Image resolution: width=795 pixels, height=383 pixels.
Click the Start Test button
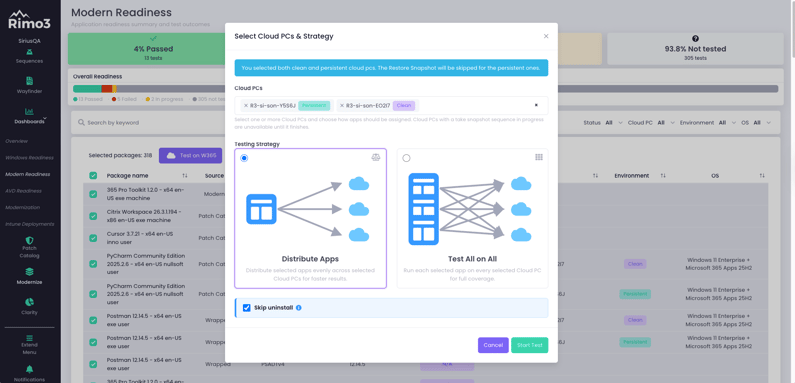[529, 345]
